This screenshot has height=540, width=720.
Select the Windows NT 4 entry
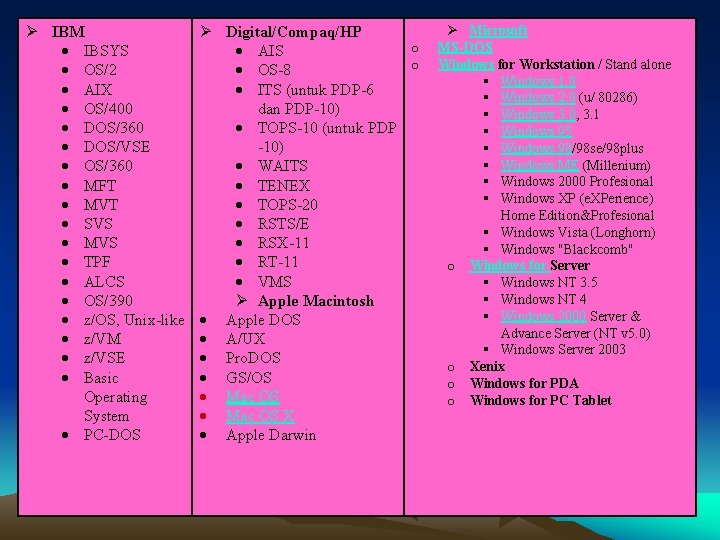click(544, 299)
